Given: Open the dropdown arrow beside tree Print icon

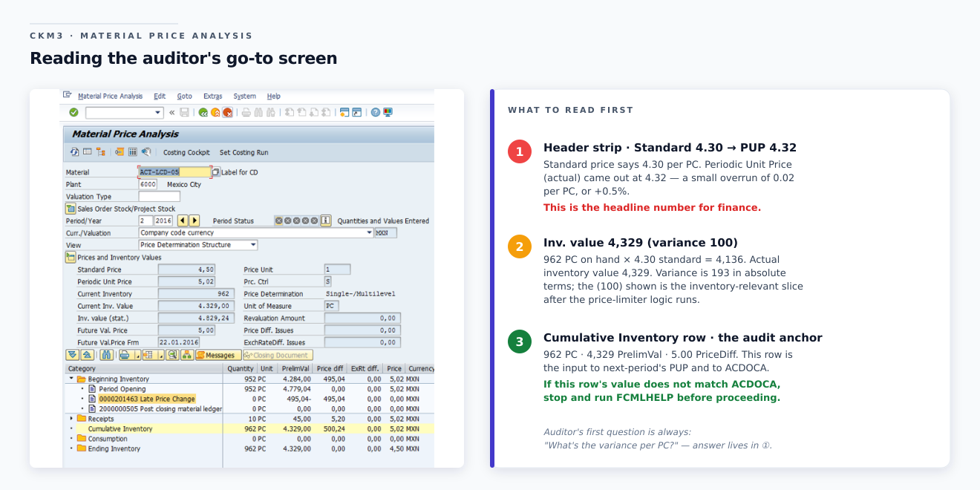Looking at the screenshot, I should click(137, 355).
